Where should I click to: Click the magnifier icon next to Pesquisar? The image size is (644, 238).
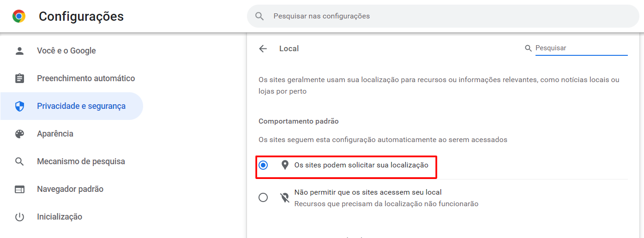tap(529, 48)
